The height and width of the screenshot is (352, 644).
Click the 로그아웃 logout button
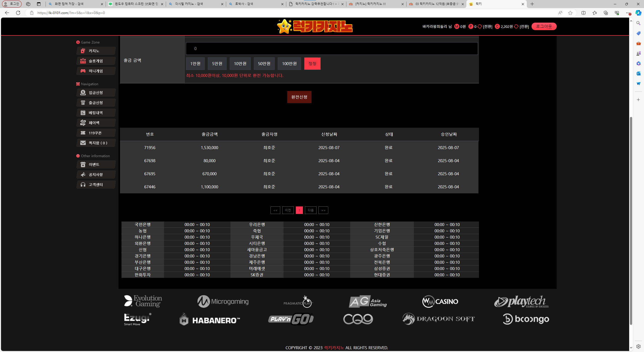pos(544,26)
